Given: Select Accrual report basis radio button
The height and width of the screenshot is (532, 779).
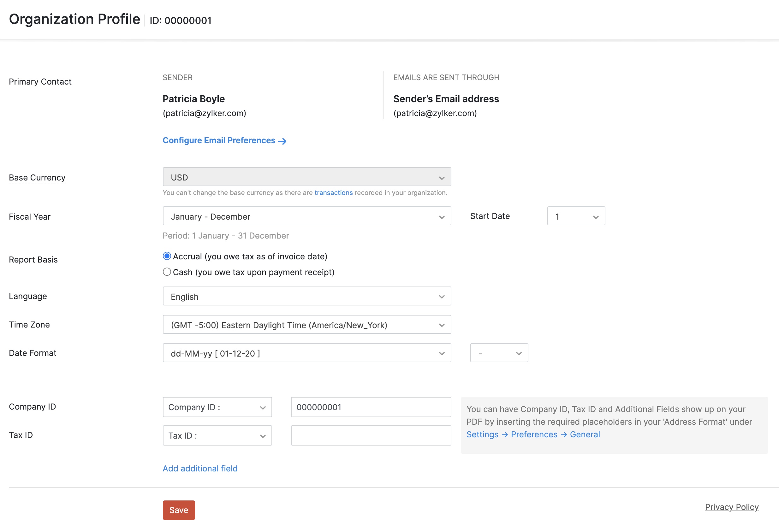Looking at the screenshot, I should click(x=167, y=256).
